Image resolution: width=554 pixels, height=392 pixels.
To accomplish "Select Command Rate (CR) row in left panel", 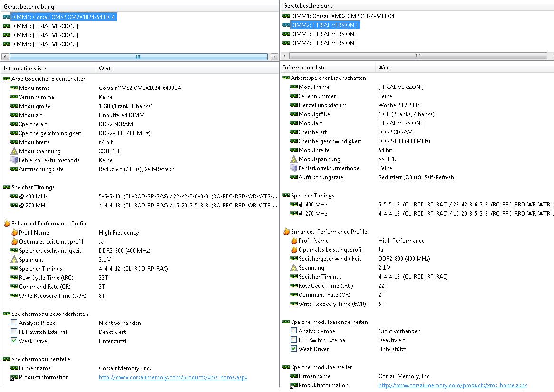I will pos(58,287).
